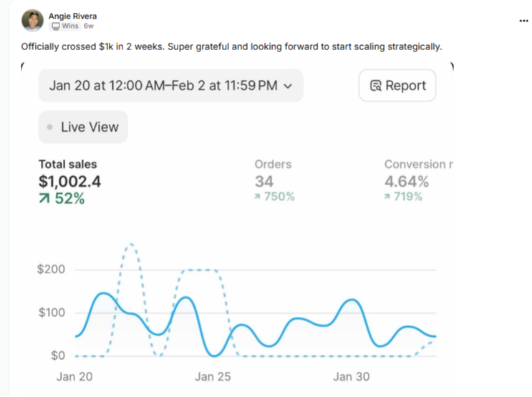
Task: Select the Total sales metric
Action: point(70,182)
